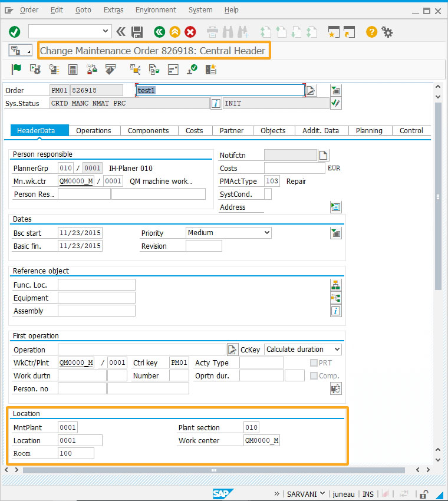Click the Find binoculars icon
The width and height of the screenshot is (448, 501).
[x=228, y=32]
